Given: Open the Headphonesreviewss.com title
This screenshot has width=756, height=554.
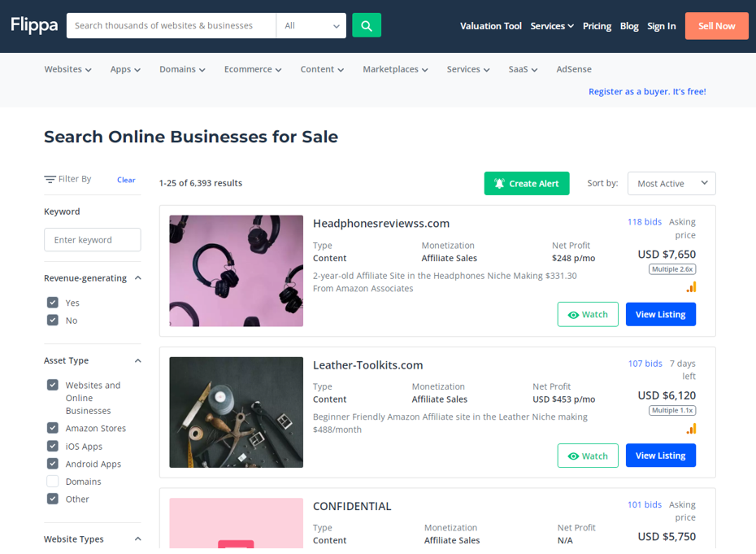Looking at the screenshot, I should click(x=381, y=224).
